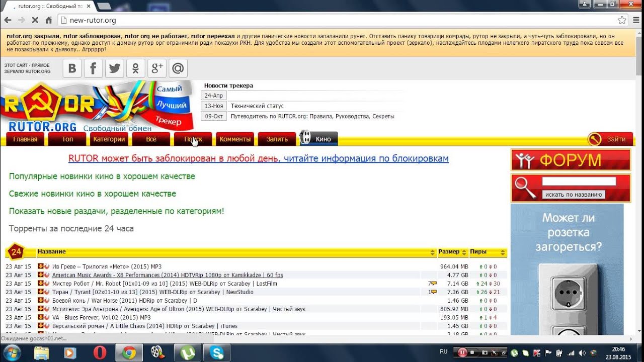Viewport: 644px width, 362px height.
Task: Go back with the browser back arrow
Action: (8, 21)
